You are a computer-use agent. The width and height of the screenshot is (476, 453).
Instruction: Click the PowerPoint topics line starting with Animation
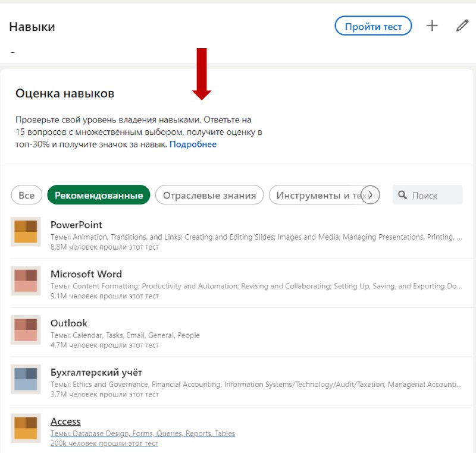point(256,237)
